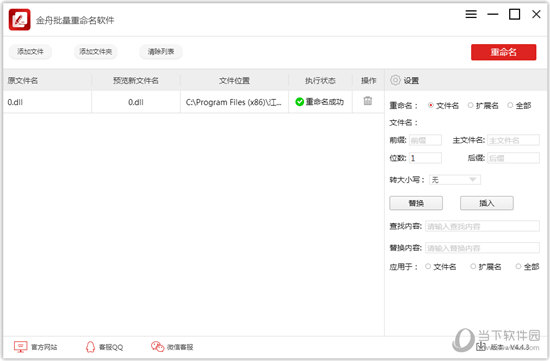Focus the 后缀 suffix input field
The height and width of the screenshot is (361, 550).
click(x=514, y=158)
